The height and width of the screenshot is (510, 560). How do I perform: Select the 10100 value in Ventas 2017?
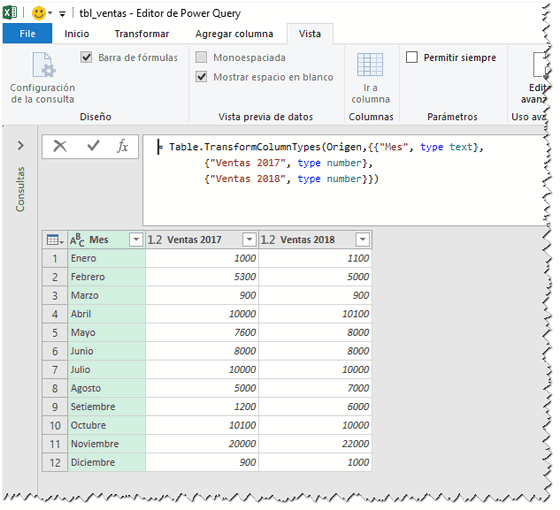(x=202, y=425)
